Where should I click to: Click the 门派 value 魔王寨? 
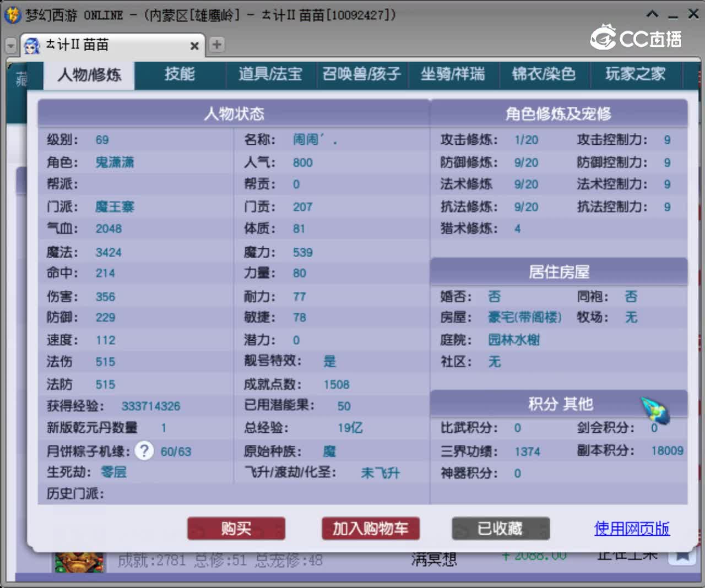115,207
